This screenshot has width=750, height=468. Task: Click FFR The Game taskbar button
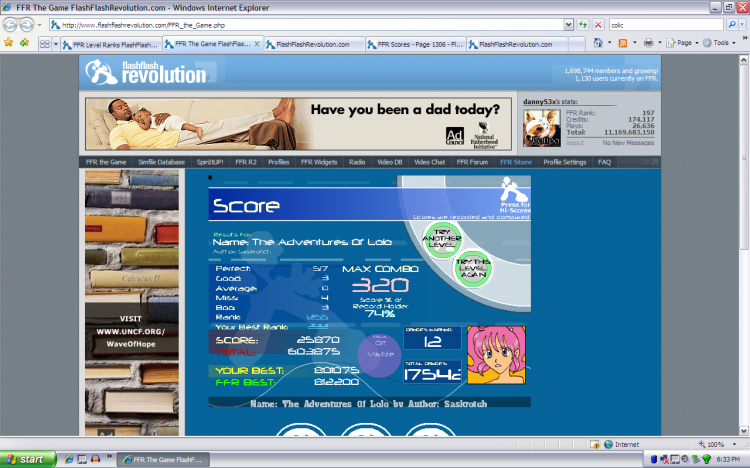click(x=163, y=459)
